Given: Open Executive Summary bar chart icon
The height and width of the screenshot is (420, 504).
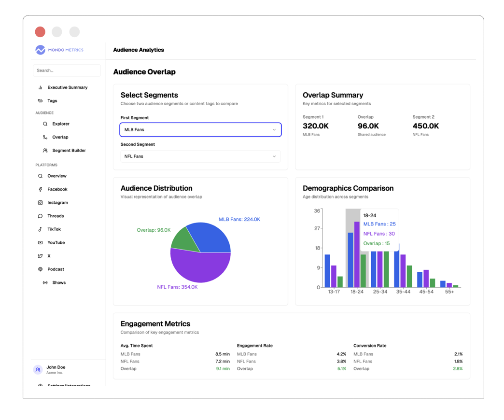Looking at the screenshot, I should tap(41, 88).
